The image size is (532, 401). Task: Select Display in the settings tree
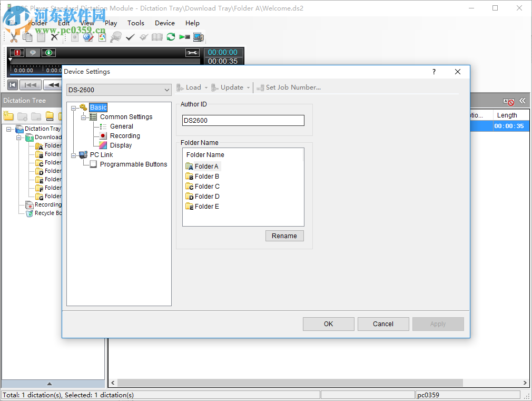coord(121,145)
